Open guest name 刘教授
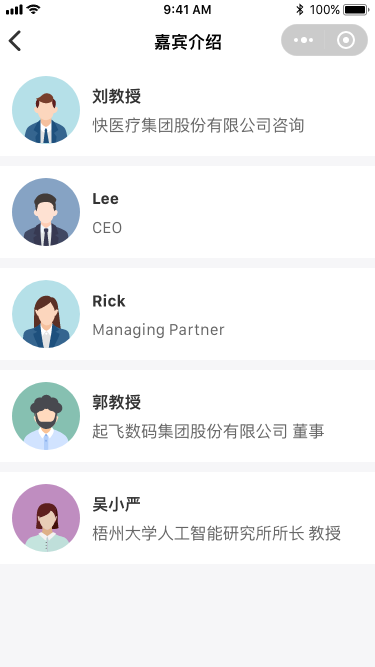This screenshot has width=375, height=667. (x=116, y=97)
